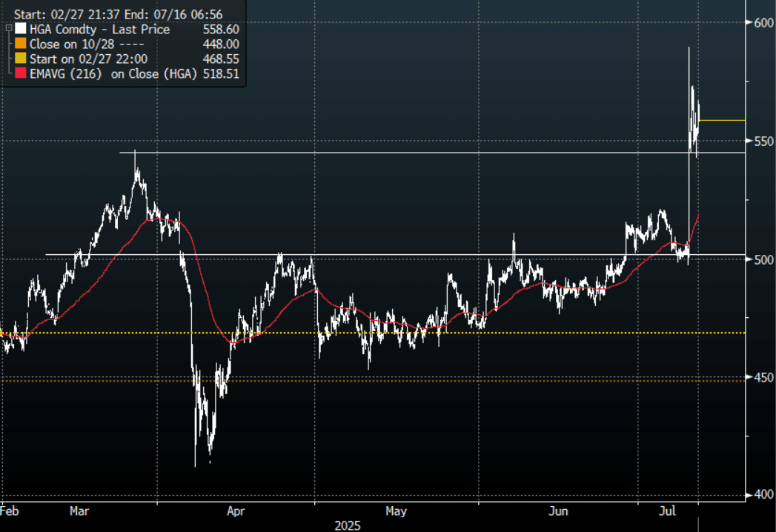Viewport: 776px width, 532px height.
Task: Select the HGA Comdty - Last Price legend entry
Action: (99, 30)
